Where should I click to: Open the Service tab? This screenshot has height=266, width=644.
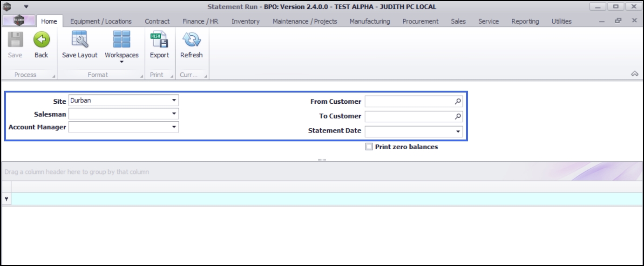(x=488, y=21)
